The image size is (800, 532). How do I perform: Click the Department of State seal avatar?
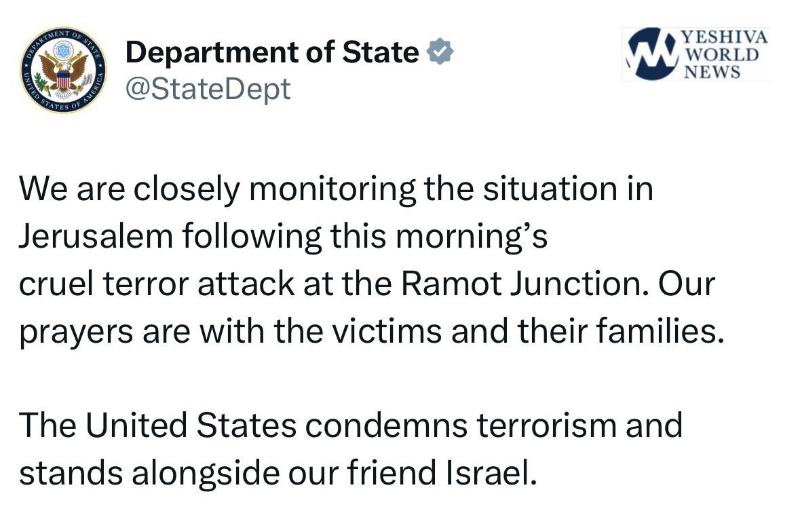click(x=63, y=71)
